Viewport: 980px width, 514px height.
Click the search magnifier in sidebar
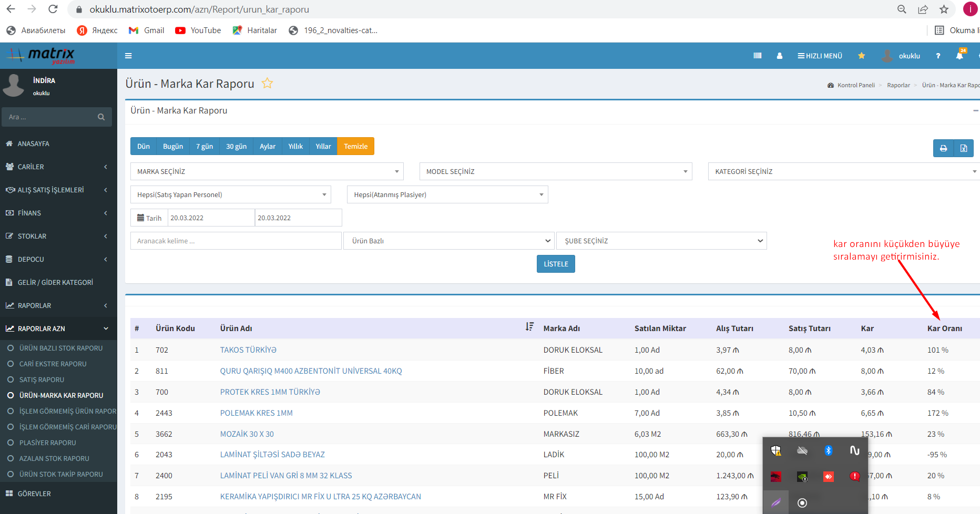pos(101,117)
